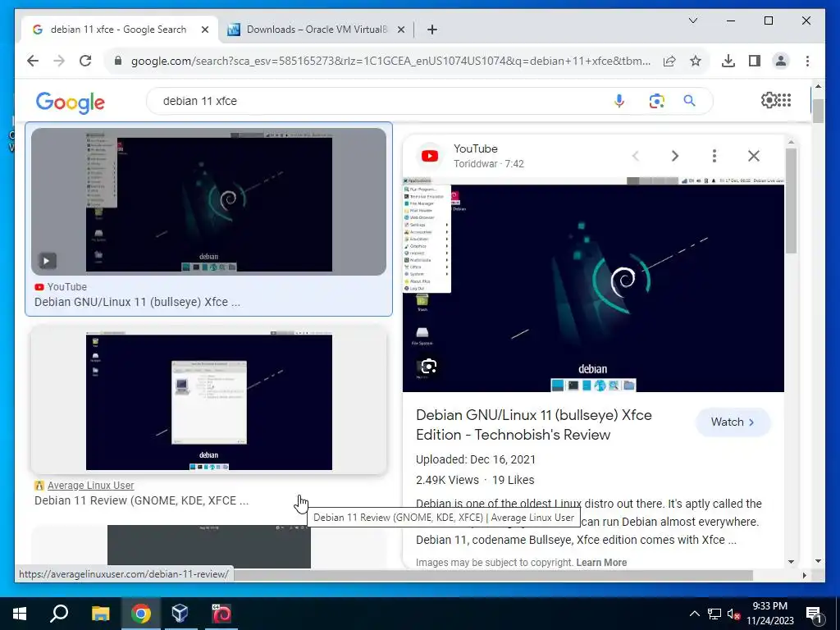
Task: Click the Watch button
Action: click(733, 422)
